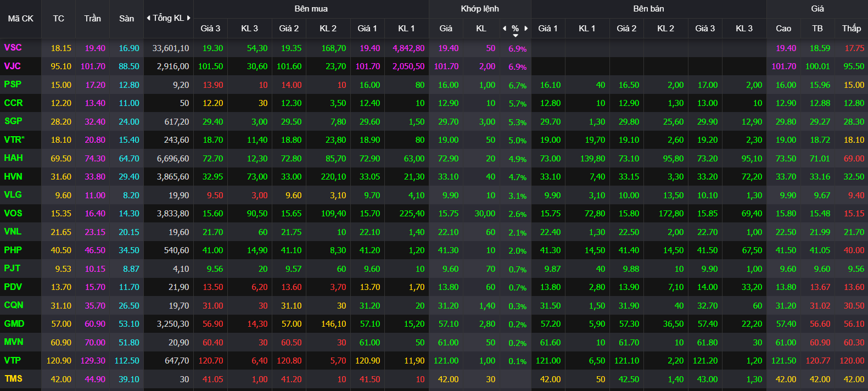Click HAH ask volume 139,80
The height and width of the screenshot is (391, 868).
593,159
